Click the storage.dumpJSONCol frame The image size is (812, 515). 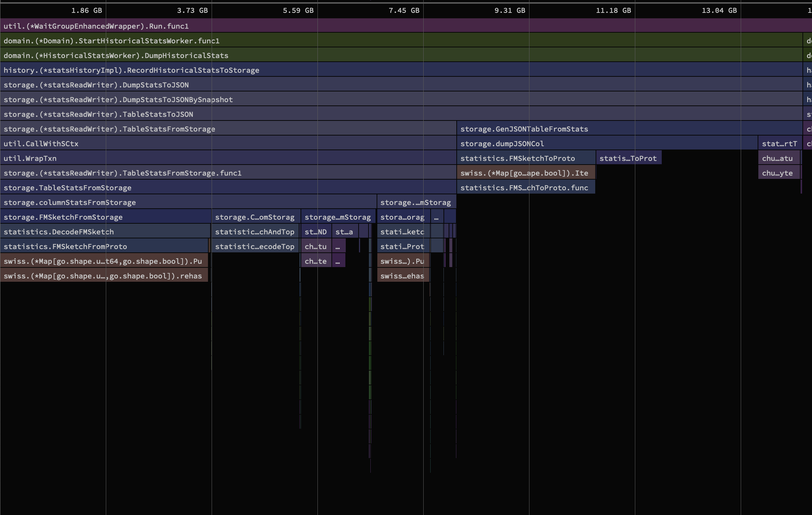[x=502, y=144]
